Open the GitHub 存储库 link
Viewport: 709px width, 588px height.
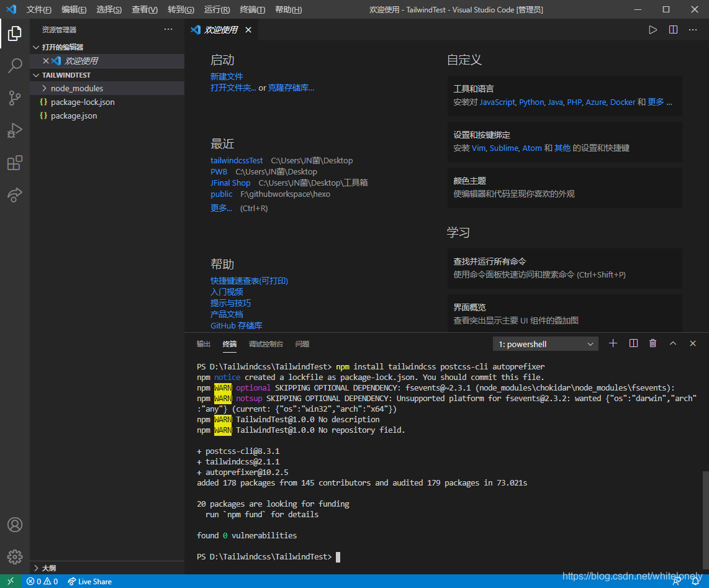pyautogui.click(x=236, y=325)
